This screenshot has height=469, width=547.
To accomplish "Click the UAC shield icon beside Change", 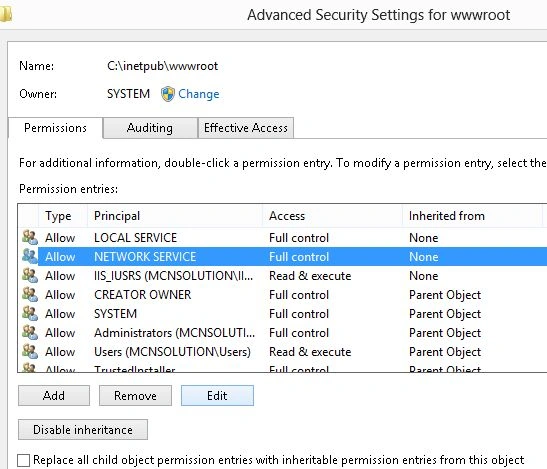I will 167,94.
